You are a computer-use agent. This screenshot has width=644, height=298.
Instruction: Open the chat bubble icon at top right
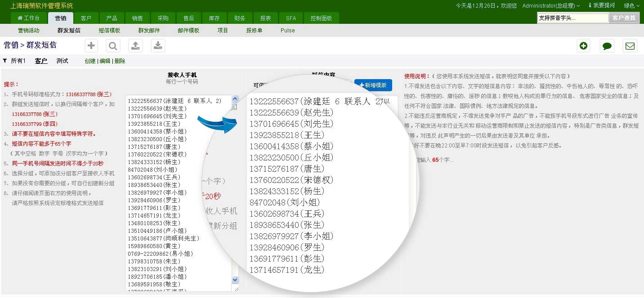[607, 45]
